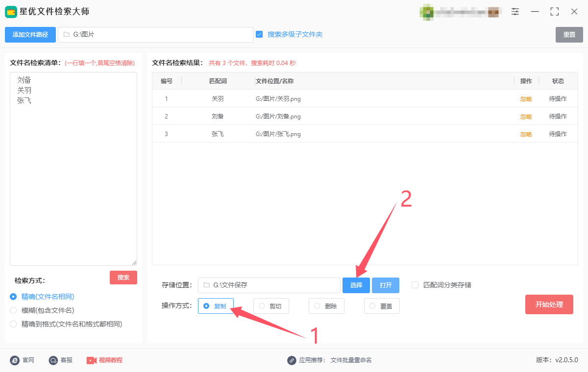Click folder icon in G:\图片 path field
Image resolution: width=588 pixels, height=372 pixels.
tap(66, 35)
